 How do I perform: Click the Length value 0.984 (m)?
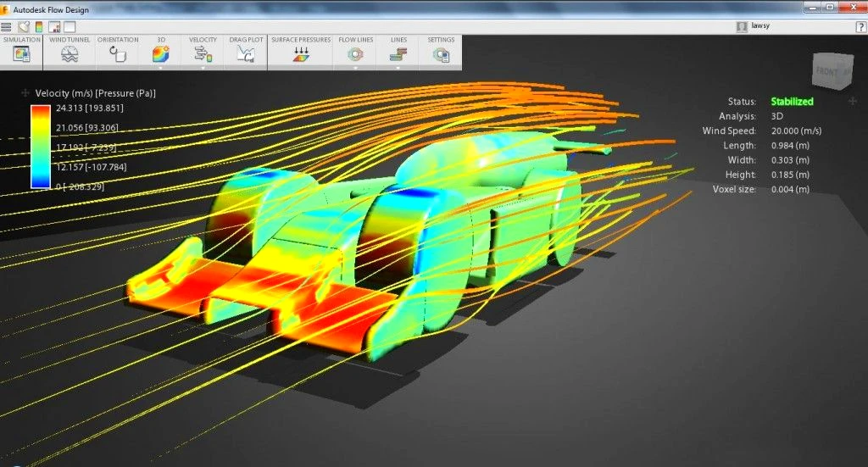tap(791, 145)
